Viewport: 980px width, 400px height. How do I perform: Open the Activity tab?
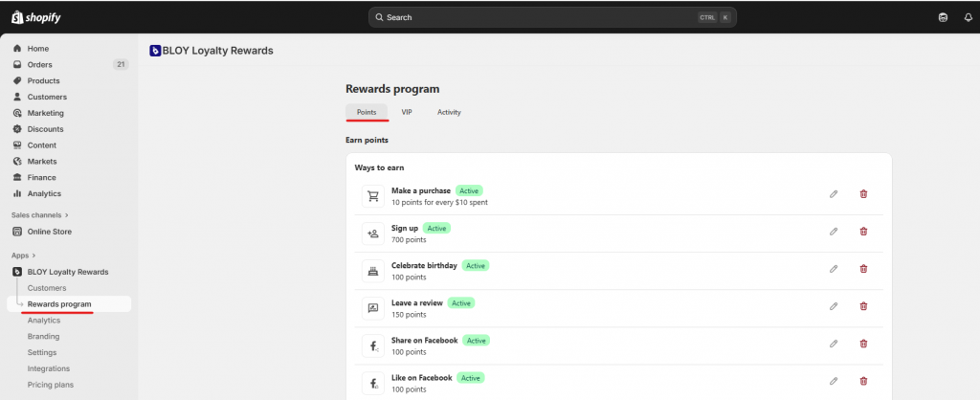[x=449, y=112]
